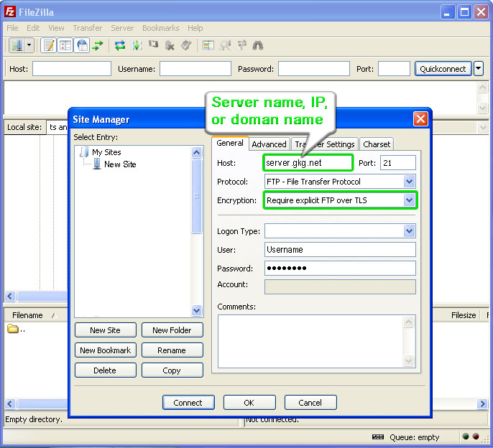The height and width of the screenshot is (448, 493).
Task: Click the parent directory folder icon
Action: pyautogui.click(x=13, y=329)
